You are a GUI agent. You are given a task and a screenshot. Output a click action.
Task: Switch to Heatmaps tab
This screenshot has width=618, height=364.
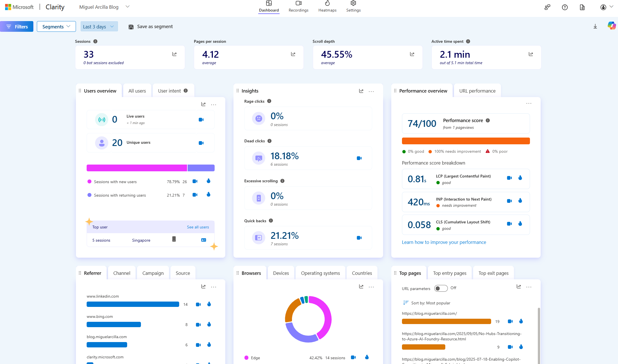click(327, 7)
